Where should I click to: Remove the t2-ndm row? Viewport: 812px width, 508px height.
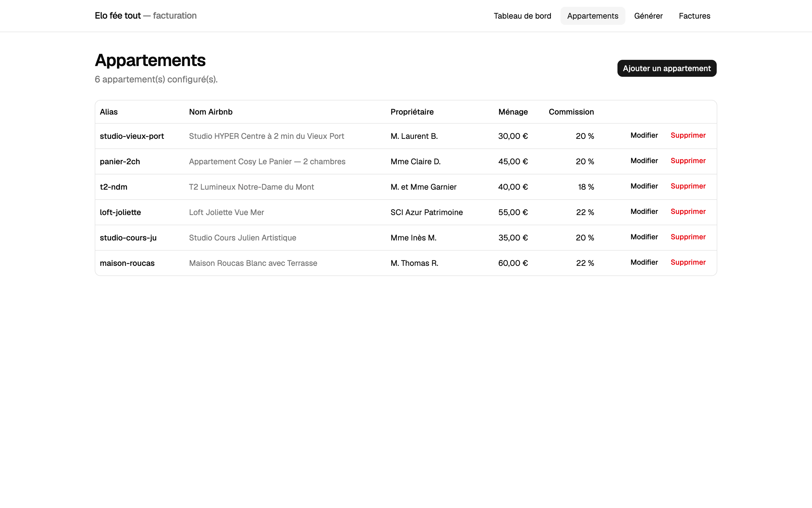click(x=688, y=186)
